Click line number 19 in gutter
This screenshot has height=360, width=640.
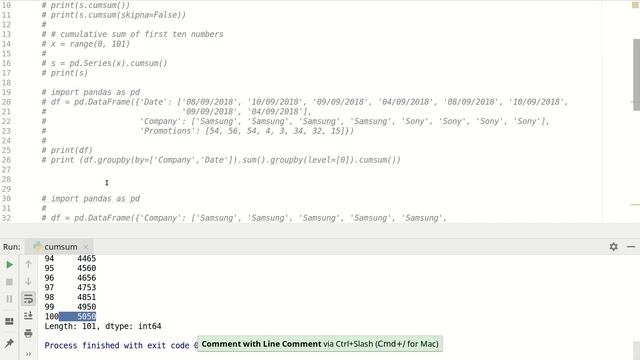[6, 92]
